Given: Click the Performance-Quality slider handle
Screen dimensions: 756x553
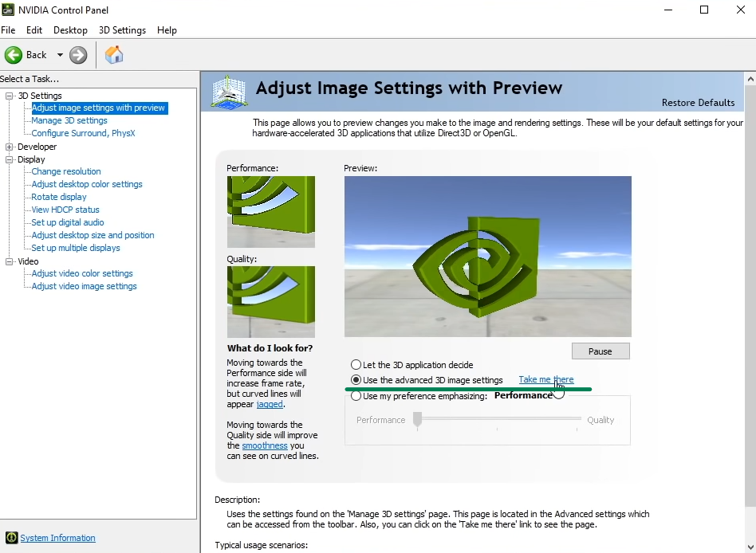Looking at the screenshot, I should click(418, 419).
